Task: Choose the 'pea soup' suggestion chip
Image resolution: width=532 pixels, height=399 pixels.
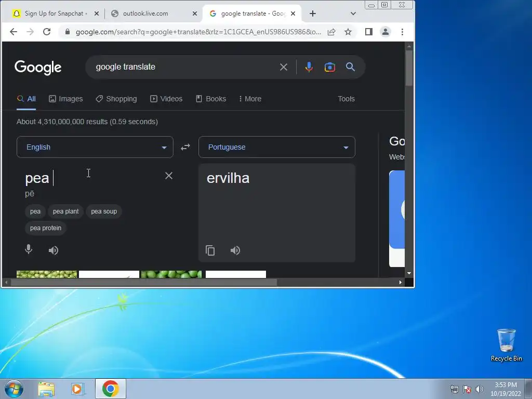Action: (x=104, y=211)
